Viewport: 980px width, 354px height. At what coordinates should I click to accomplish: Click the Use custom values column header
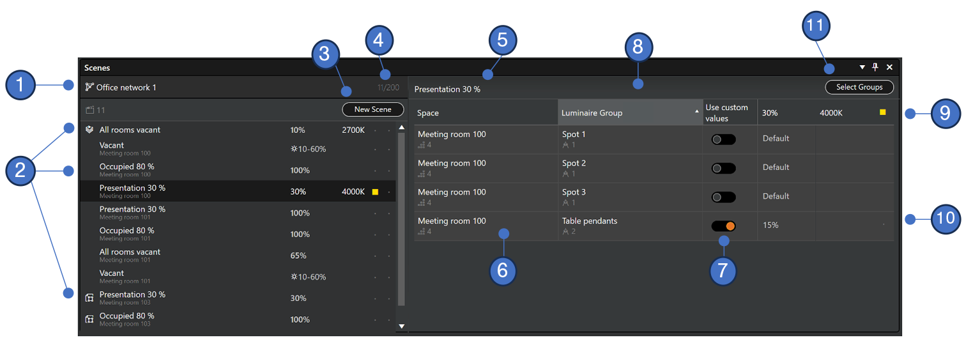[x=730, y=112]
